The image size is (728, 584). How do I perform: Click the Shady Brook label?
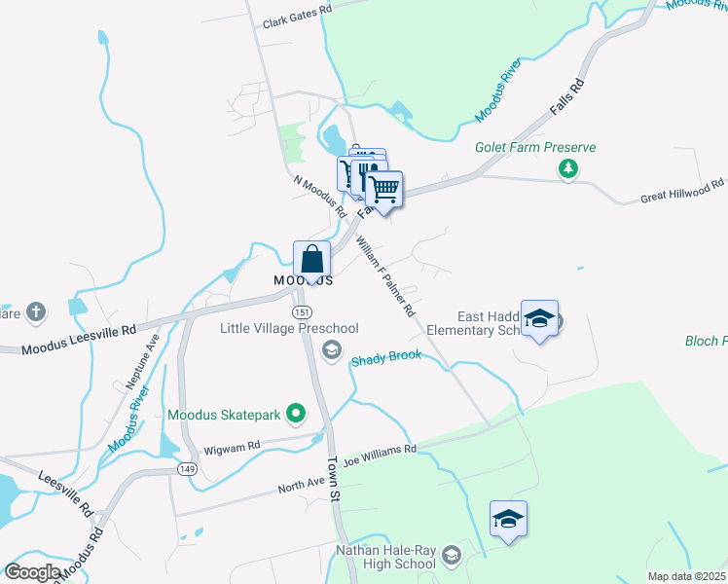pyautogui.click(x=386, y=358)
